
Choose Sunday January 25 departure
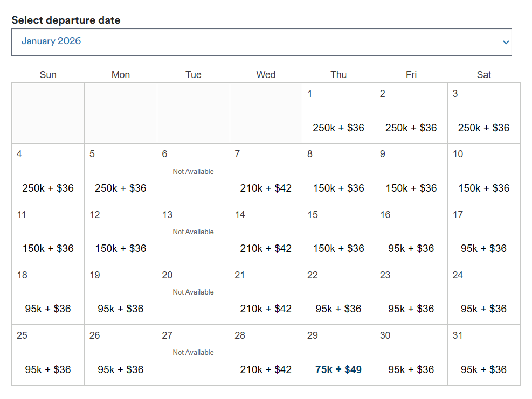[x=48, y=355]
